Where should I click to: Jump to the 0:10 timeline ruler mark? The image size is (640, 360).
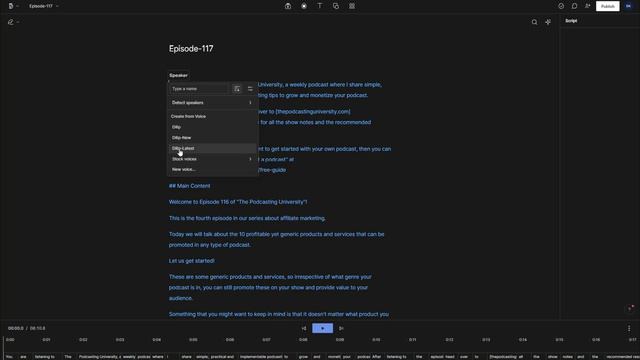pos(376,340)
